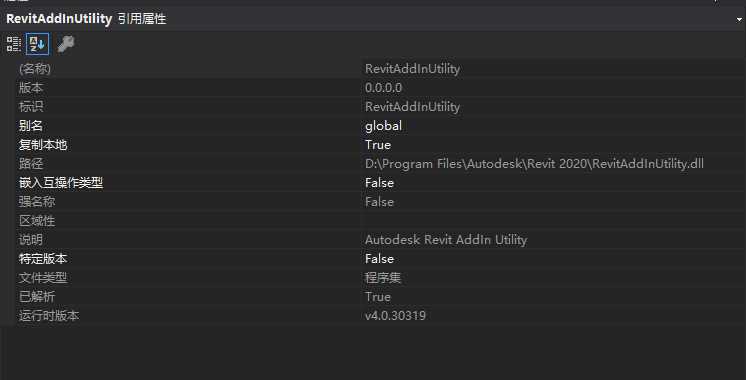Select the 复制本地 property label
This screenshot has height=380, width=746.
pyautogui.click(x=43, y=145)
